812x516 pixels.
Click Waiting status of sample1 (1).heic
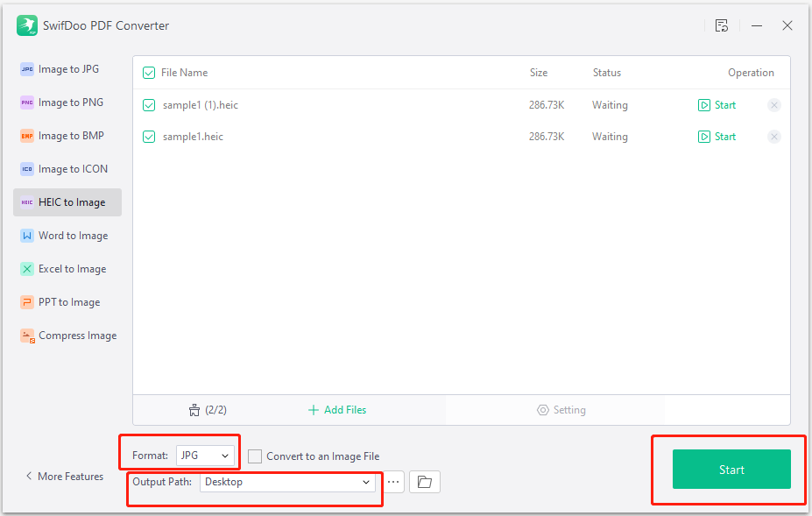(x=610, y=105)
